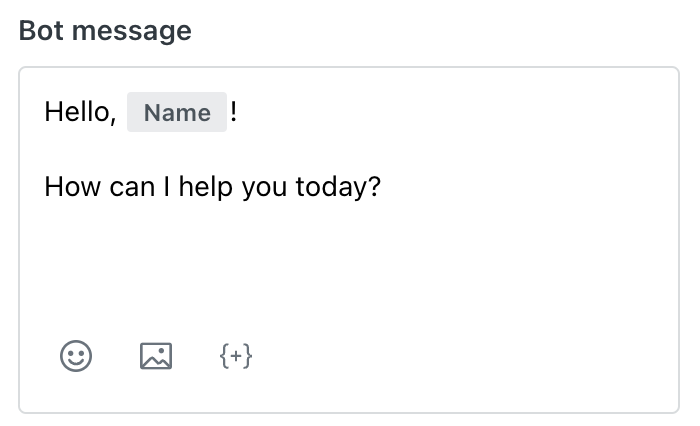The image size is (700, 426).
Task: Open the emoji picker smiley icon
Action: click(76, 356)
